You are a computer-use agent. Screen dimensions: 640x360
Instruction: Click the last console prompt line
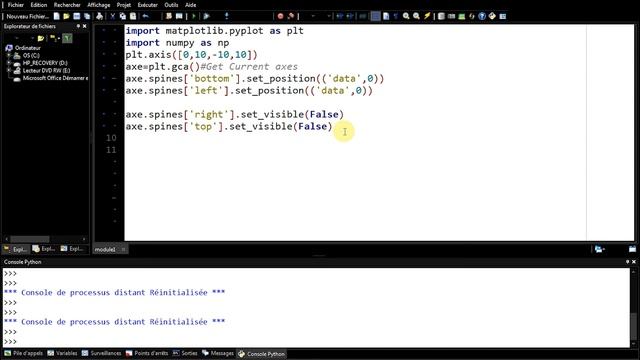(11, 342)
